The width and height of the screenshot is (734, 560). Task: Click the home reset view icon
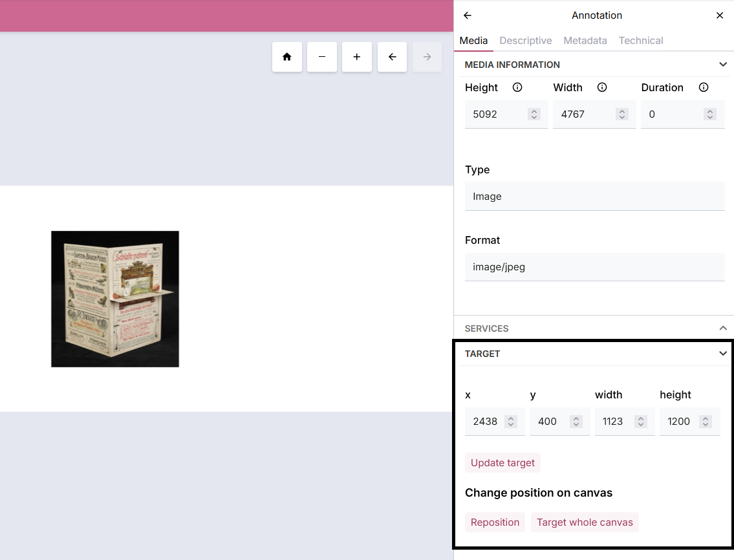pos(287,57)
